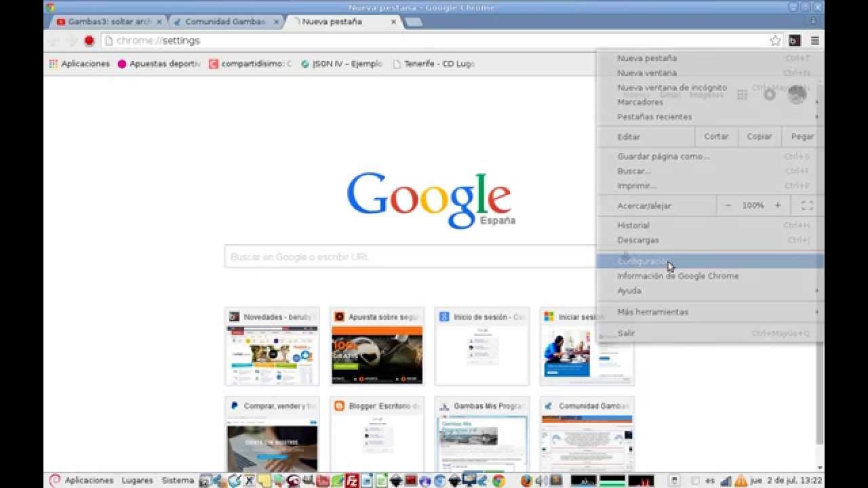Click the Chrome icon in the taskbar
868x488 pixels.
(x=498, y=481)
